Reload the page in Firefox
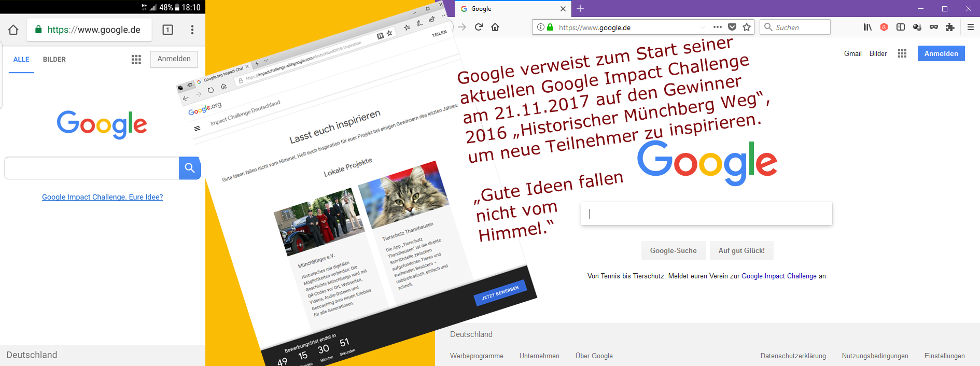 click(479, 27)
